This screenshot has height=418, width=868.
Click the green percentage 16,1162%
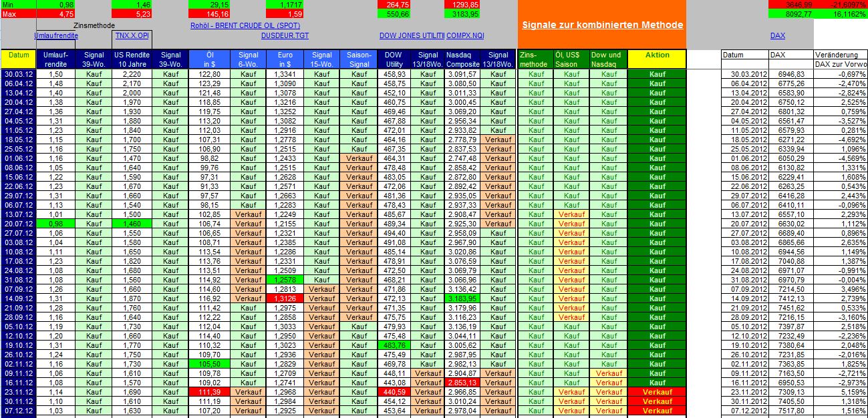point(840,13)
